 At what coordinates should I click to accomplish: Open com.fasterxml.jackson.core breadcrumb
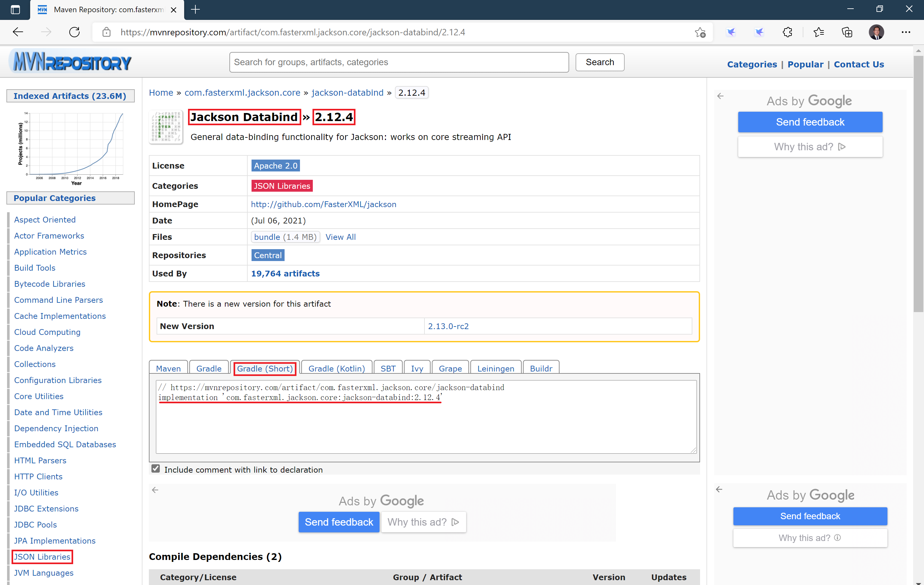coord(242,92)
